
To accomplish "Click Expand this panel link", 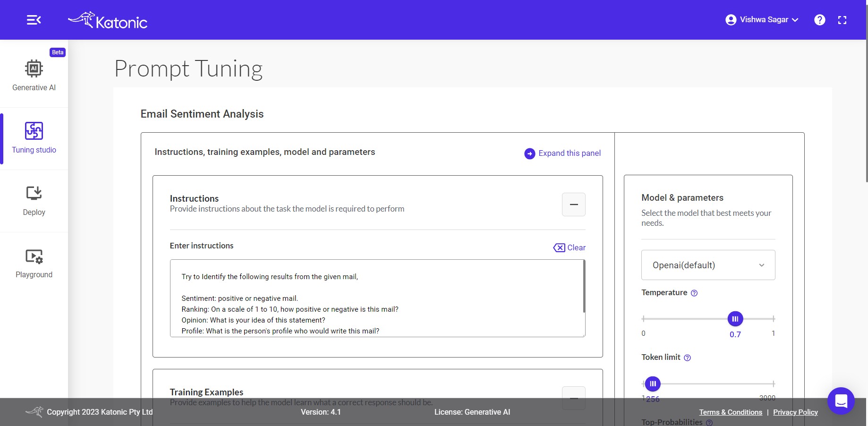I will point(570,153).
